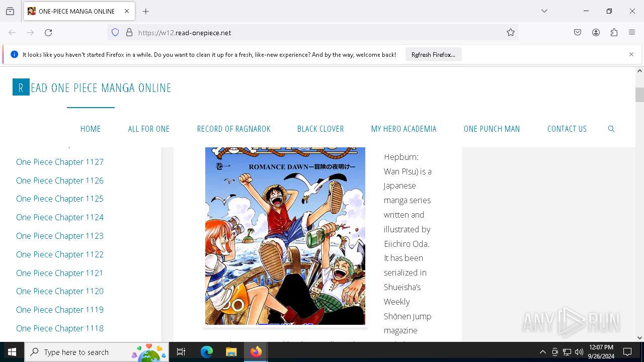Open the Firefox account icon

pyautogui.click(x=596, y=33)
